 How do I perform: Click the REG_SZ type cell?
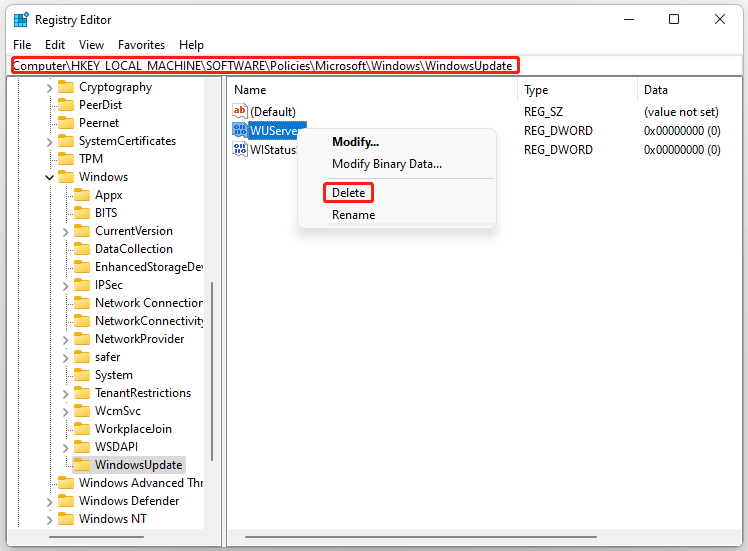pyautogui.click(x=543, y=112)
